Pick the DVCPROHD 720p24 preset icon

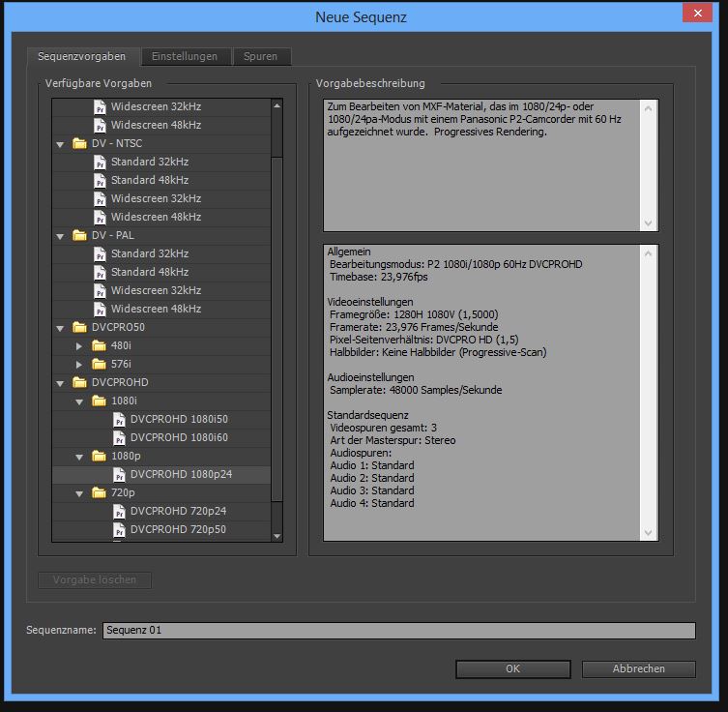click(x=119, y=512)
